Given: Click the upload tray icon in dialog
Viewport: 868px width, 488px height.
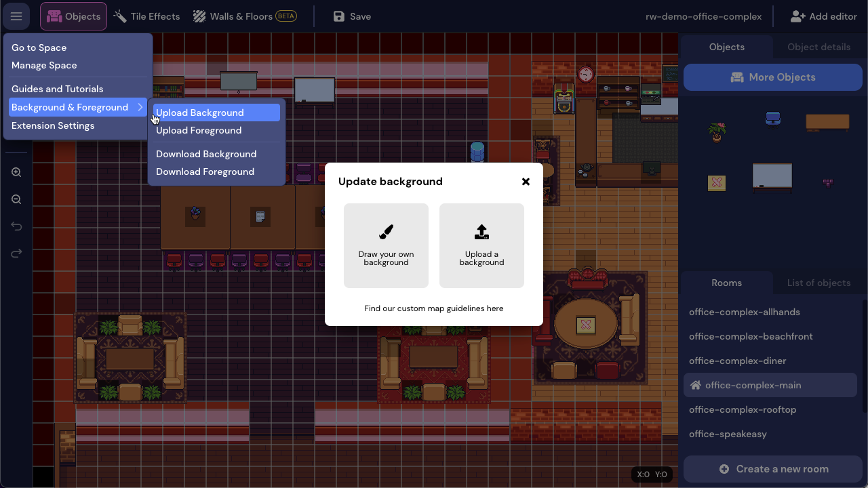Looking at the screenshot, I should point(481,232).
